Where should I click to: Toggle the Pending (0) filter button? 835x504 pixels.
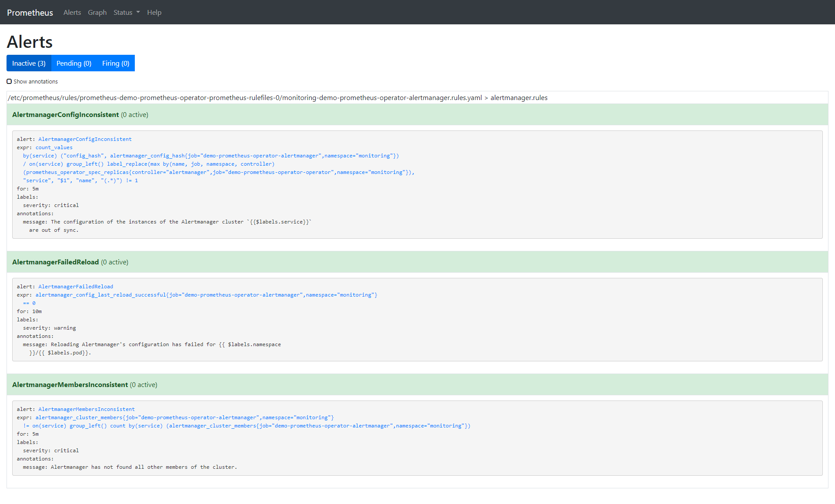tap(74, 63)
